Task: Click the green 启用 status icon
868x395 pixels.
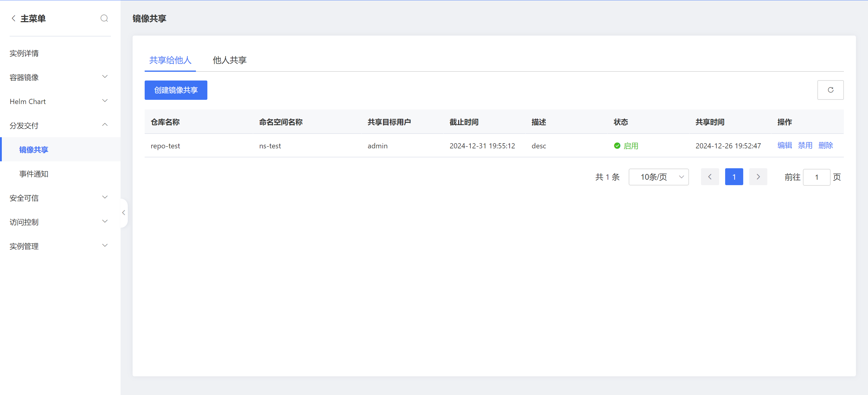Action: 617,146
